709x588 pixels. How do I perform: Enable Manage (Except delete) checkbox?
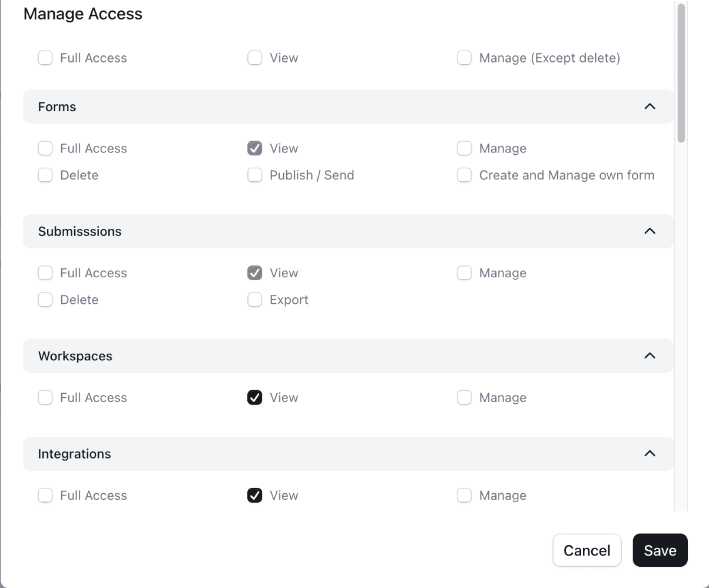click(465, 58)
